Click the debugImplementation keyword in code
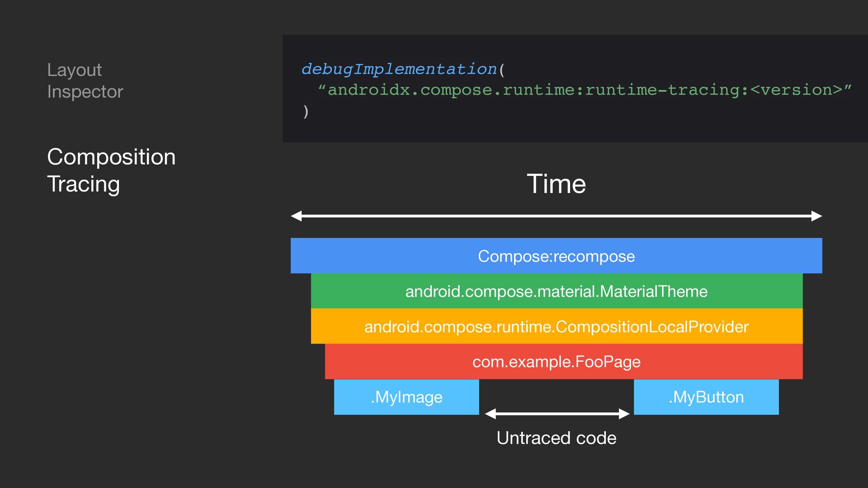The image size is (868, 488). tap(399, 69)
